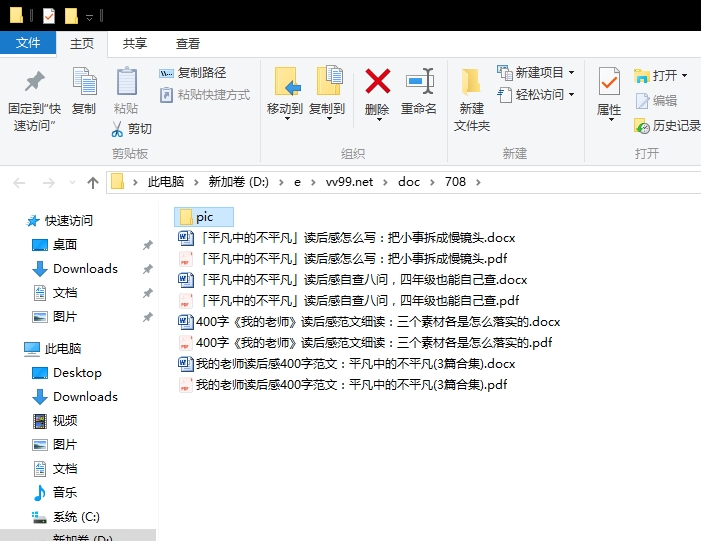Open the Move to (移动到) menu
This screenshot has height=541, width=701.
(x=285, y=94)
